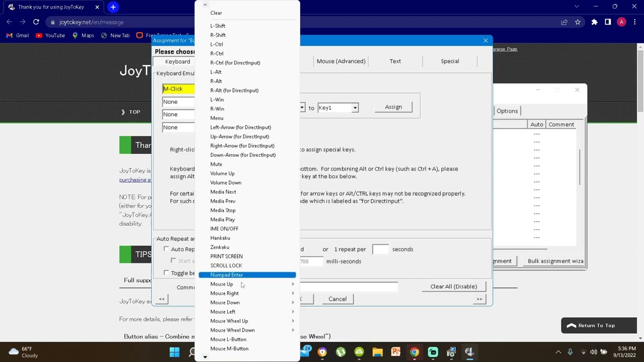Open Chrome extensions puzzle icon

tap(594, 22)
